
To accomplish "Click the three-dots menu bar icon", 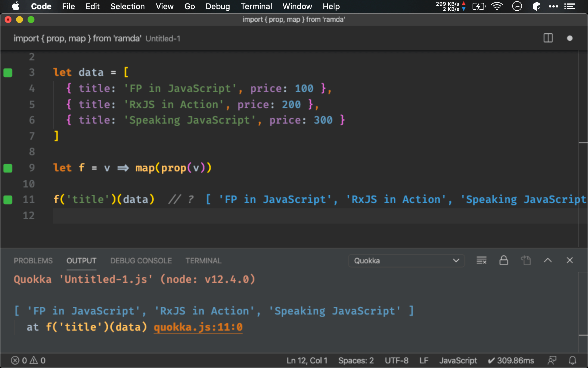I will coord(553,6).
